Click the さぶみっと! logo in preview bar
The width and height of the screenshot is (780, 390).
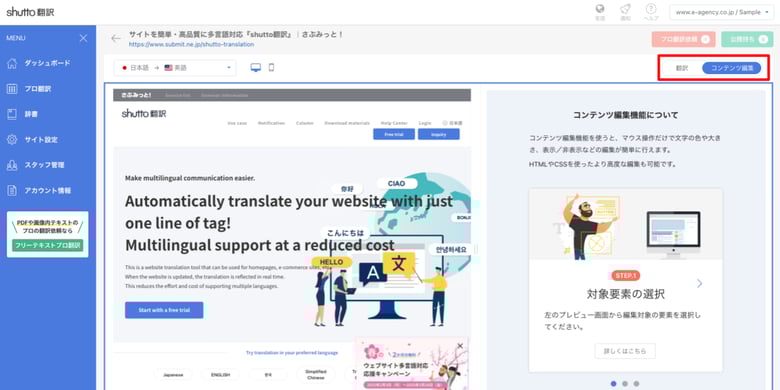136,95
